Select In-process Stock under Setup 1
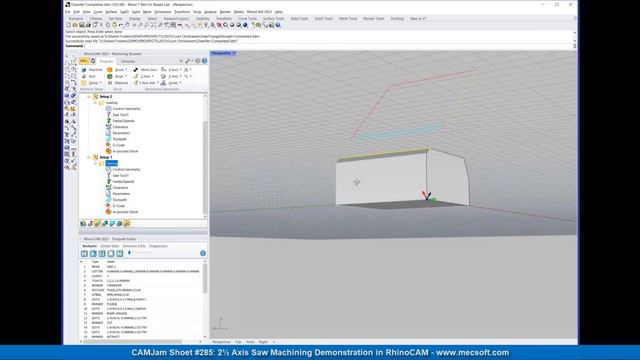This screenshot has height=360, width=640. [125, 212]
